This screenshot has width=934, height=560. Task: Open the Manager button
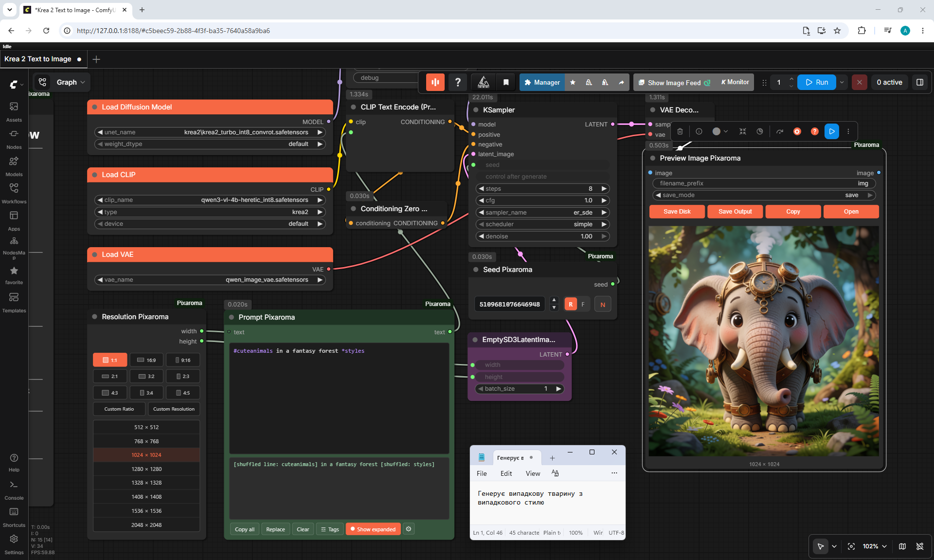(x=542, y=82)
